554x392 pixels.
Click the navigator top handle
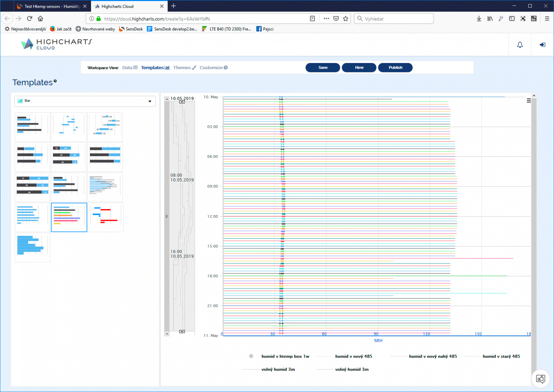(x=182, y=102)
